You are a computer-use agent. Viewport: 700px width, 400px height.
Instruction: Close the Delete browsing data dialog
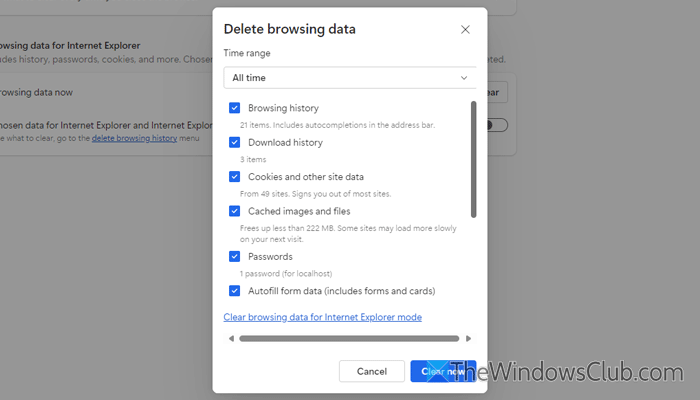pyautogui.click(x=465, y=29)
